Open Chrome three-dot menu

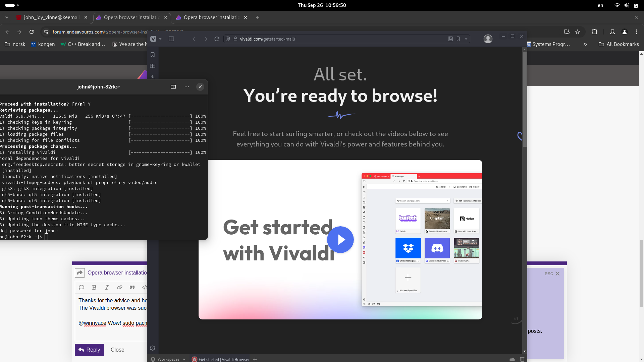tap(637, 32)
